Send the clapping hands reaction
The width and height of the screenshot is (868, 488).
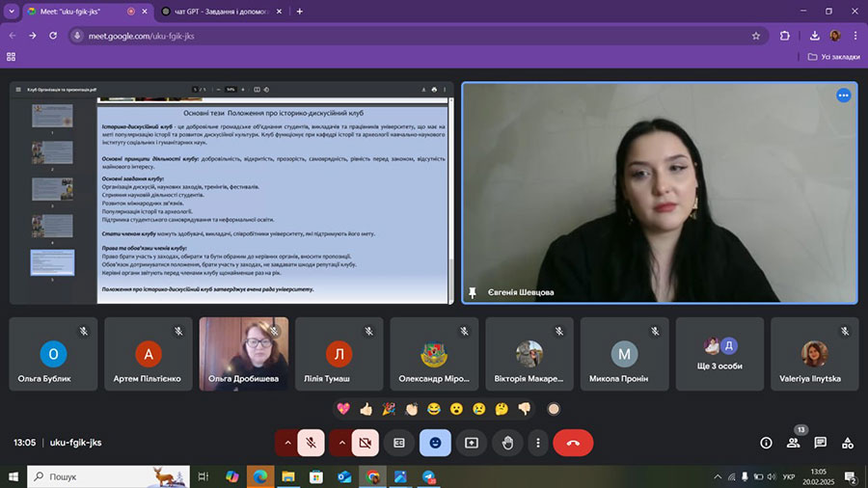point(411,409)
